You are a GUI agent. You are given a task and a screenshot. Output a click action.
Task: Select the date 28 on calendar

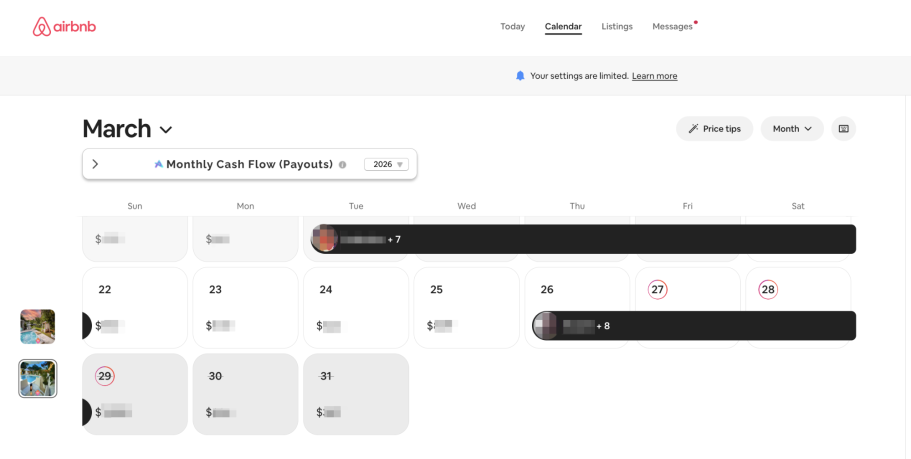tap(768, 290)
